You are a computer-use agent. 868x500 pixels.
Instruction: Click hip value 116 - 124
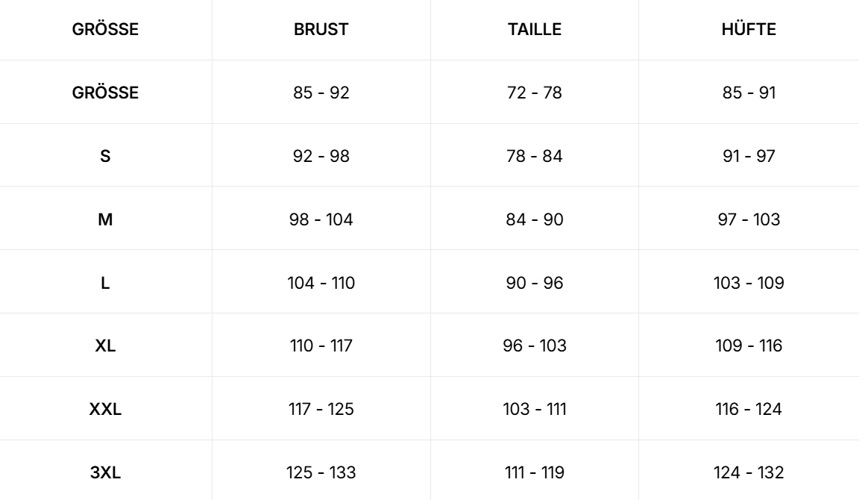(749, 410)
